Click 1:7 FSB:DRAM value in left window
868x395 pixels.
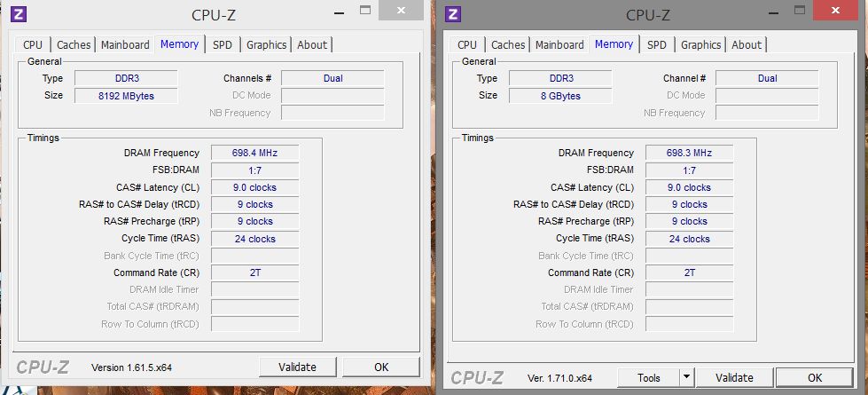pos(254,170)
